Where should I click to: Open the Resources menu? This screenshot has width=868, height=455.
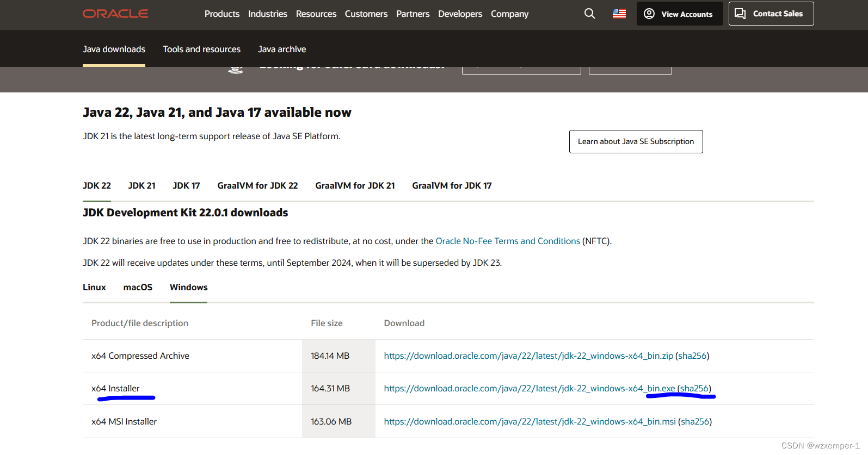click(x=316, y=14)
